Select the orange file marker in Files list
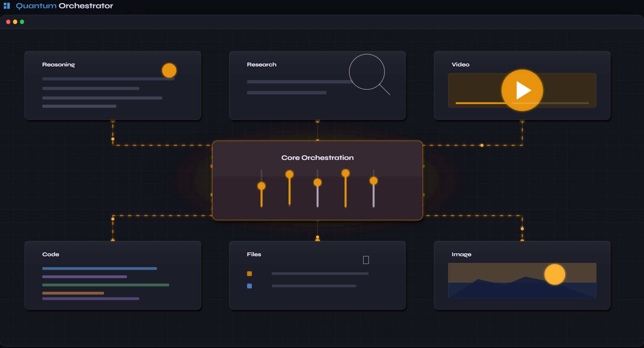 249,273
